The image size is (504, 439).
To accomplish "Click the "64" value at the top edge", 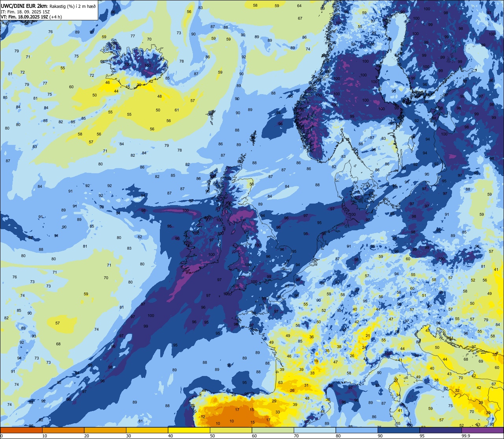I will click(x=299, y=6).
